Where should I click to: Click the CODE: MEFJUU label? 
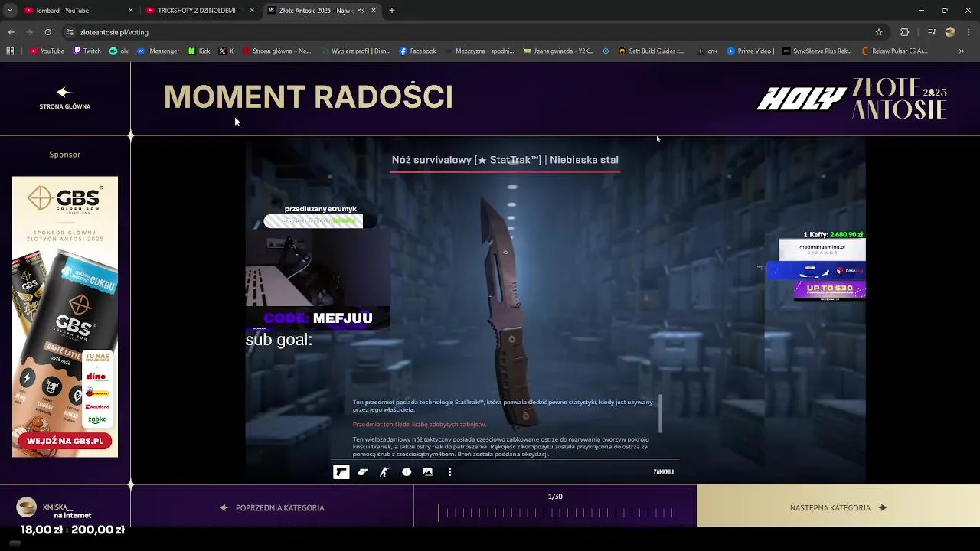click(318, 318)
